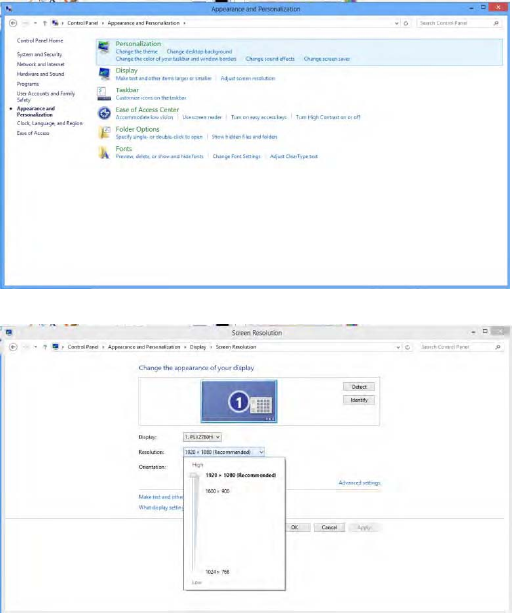Open the Personalization category icon
Screen dimensions: 512x613
coord(104,48)
